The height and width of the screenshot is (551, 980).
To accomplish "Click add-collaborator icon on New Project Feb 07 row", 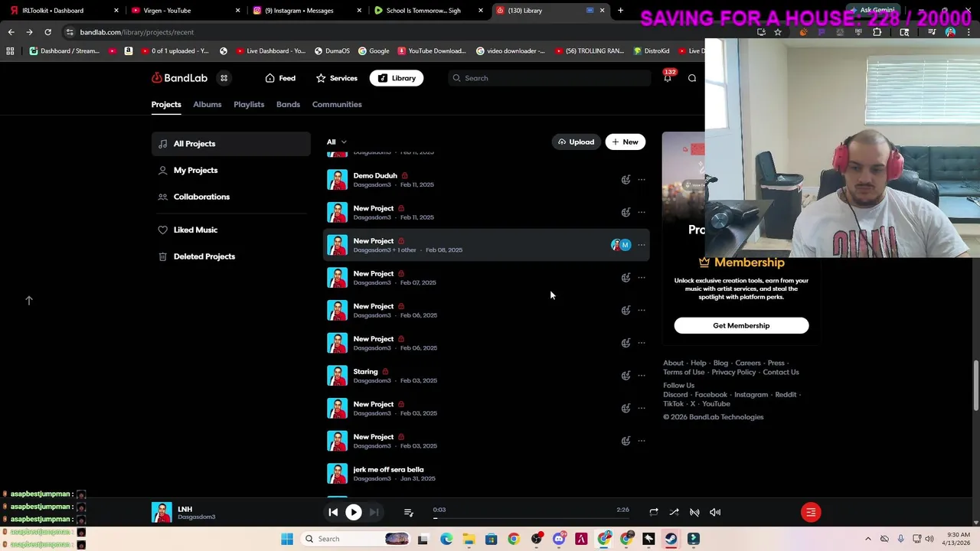I will [626, 278].
